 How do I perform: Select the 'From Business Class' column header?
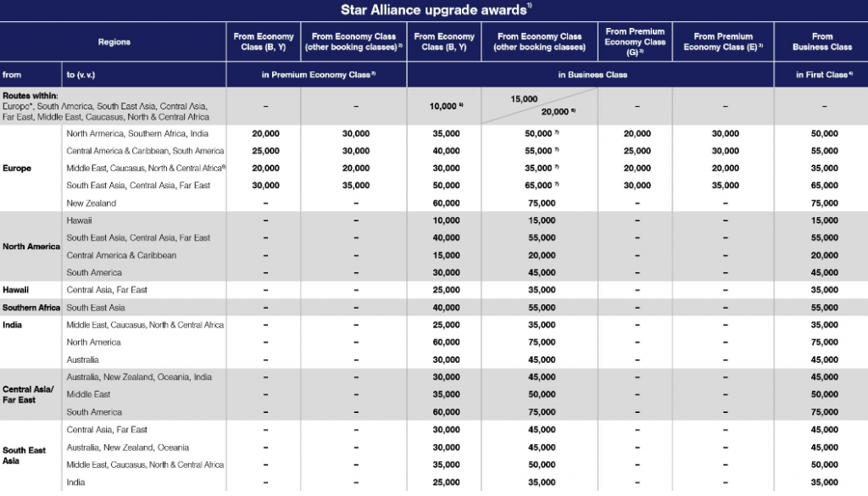pos(822,42)
